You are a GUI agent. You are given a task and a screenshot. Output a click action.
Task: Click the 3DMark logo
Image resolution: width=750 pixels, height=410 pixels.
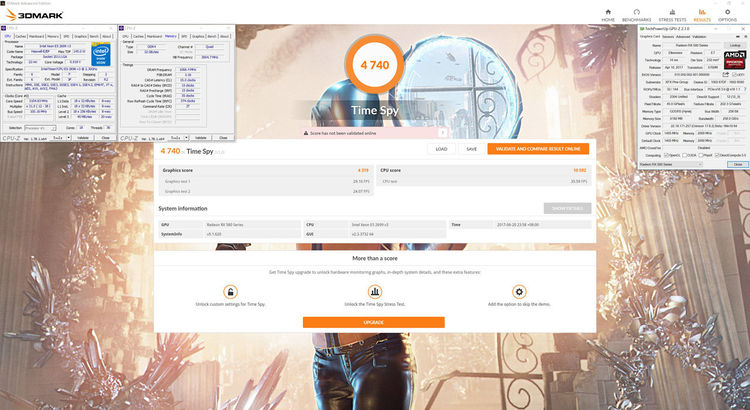(34, 15)
